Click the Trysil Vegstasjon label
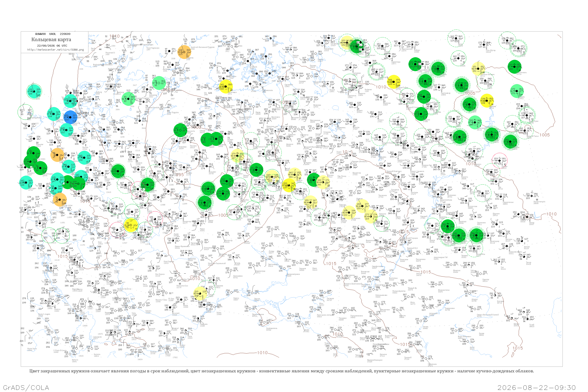The width and height of the screenshot is (588, 392). (153, 48)
